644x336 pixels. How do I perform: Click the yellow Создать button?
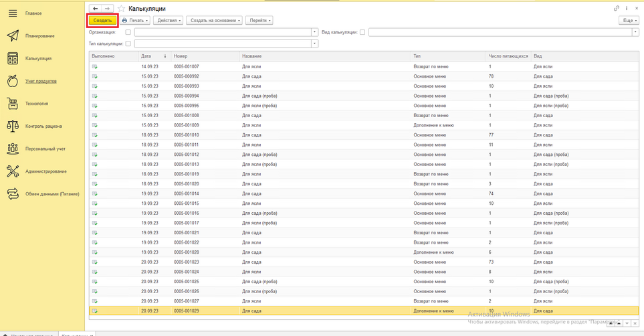(102, 21)
